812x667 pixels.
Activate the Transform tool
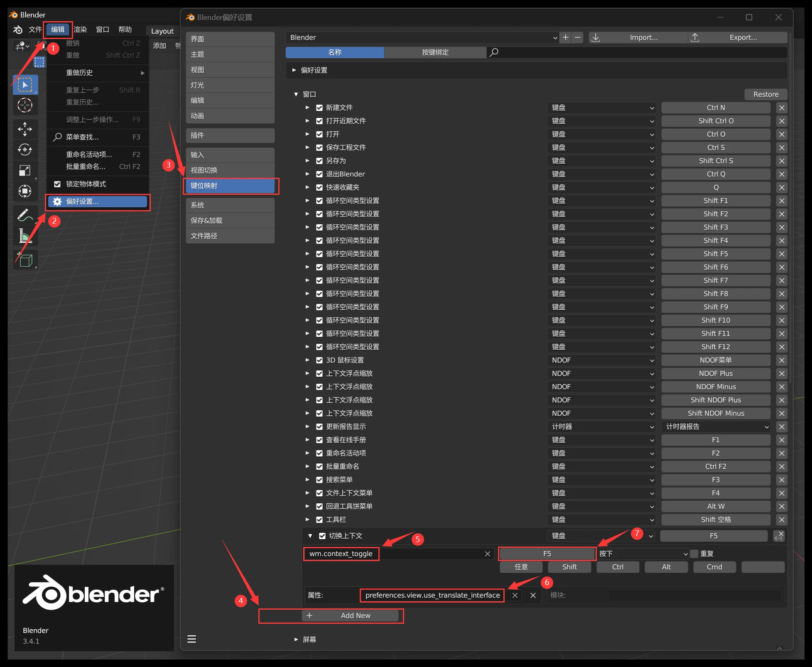25,191
